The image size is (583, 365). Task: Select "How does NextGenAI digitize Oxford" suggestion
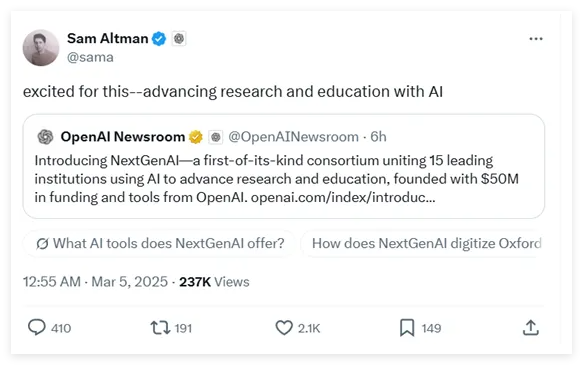click(x=422, y=243)
